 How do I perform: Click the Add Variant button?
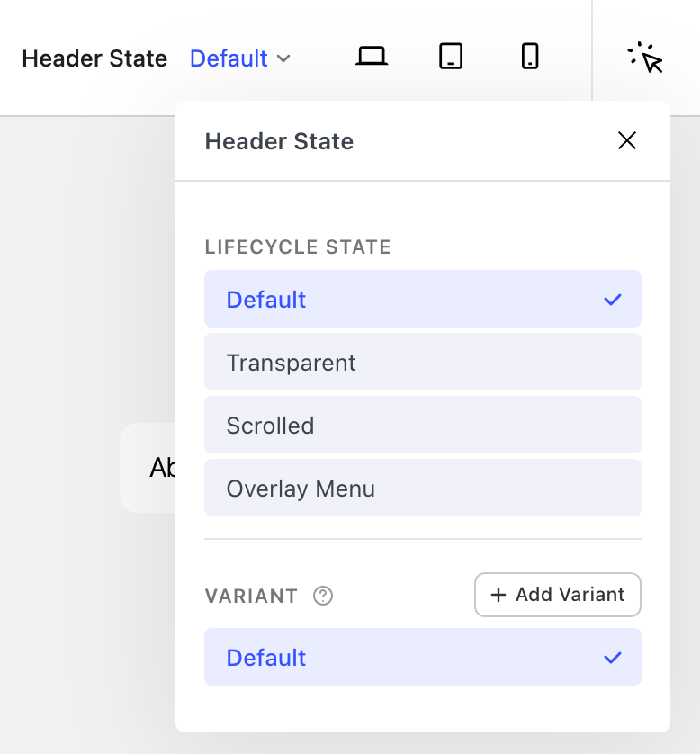(x=557, y=595)
